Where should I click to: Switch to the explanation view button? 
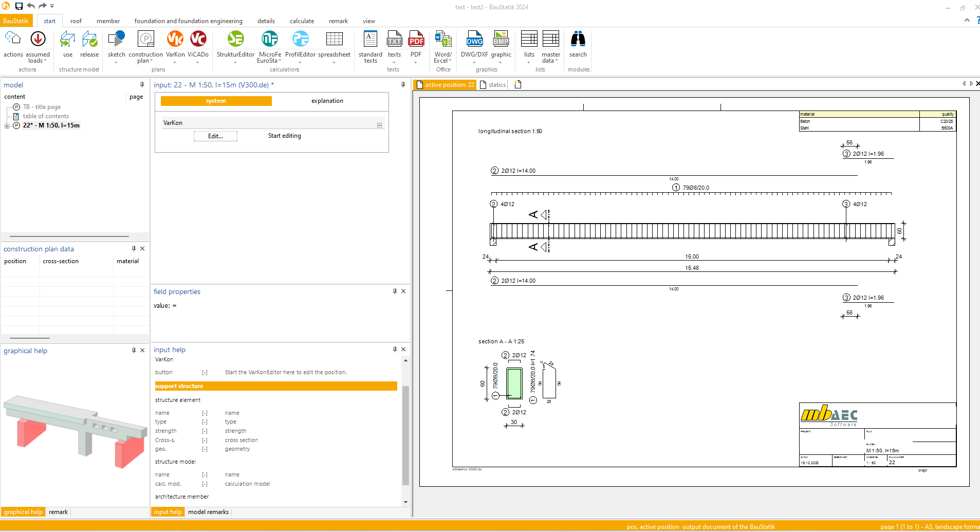pos(327,101)
